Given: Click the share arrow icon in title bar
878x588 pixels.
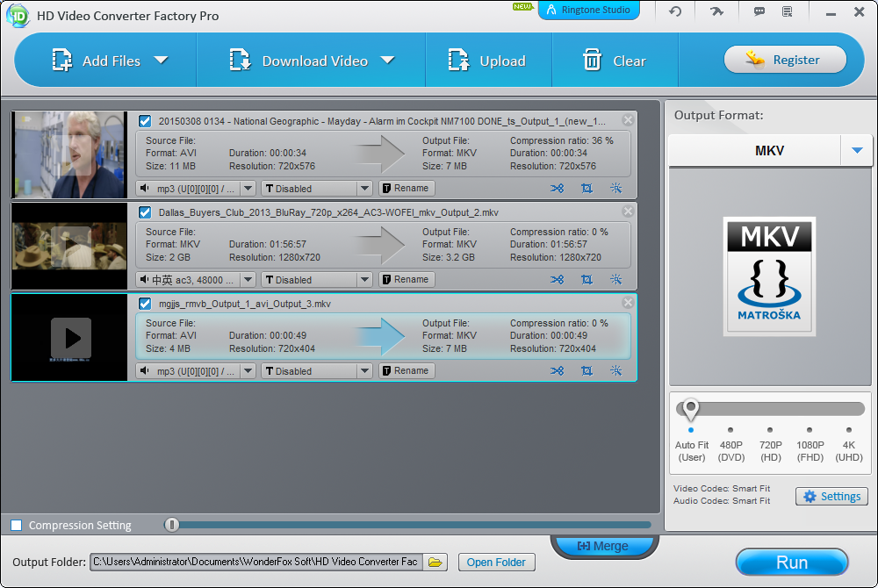Looking at the screenshot, I should coord(716,11).
